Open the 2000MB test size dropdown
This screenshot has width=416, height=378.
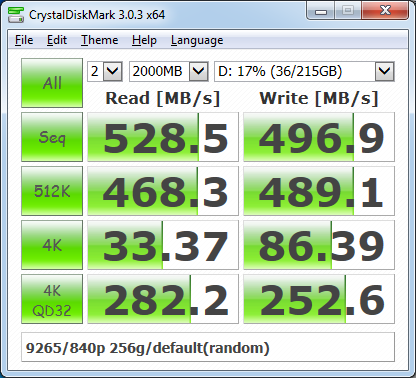[169, 71]
